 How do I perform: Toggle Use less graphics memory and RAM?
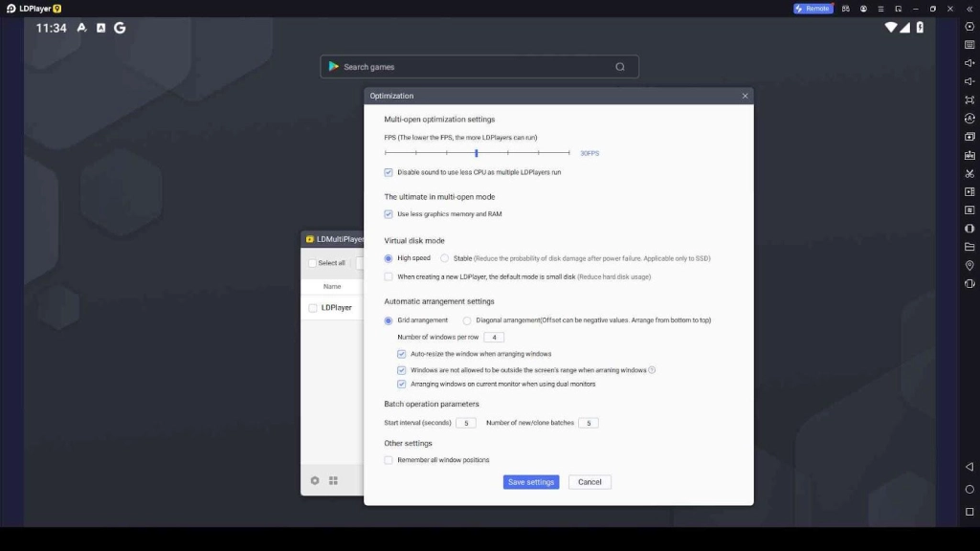pos(389,214)
